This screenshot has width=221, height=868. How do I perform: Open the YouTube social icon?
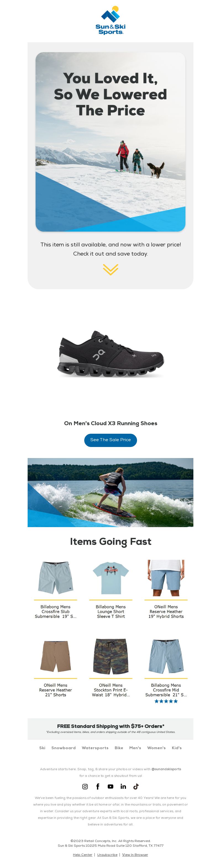click(110, 786)
